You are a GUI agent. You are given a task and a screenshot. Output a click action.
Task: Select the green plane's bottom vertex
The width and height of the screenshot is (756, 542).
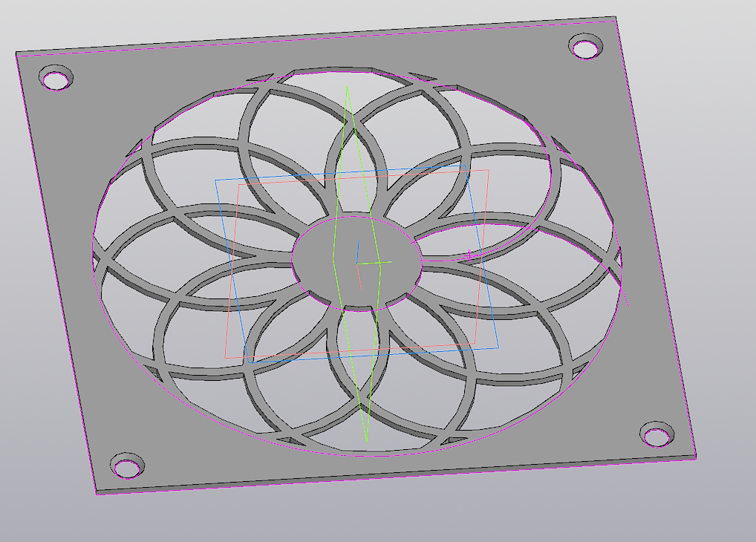(367, 439)
